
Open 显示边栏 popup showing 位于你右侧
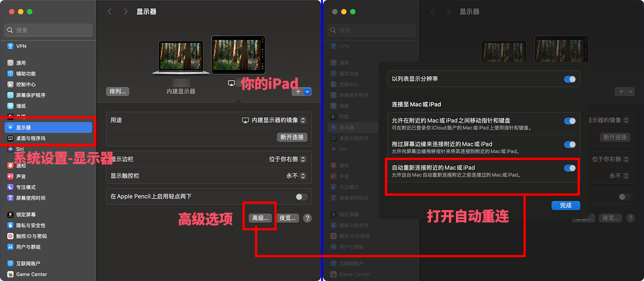[x=287, y=159]
